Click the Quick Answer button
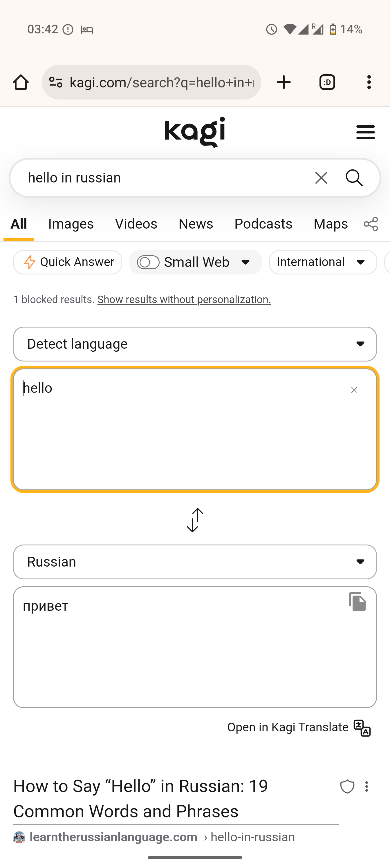390x868 pixels. (x=67, y=262)
